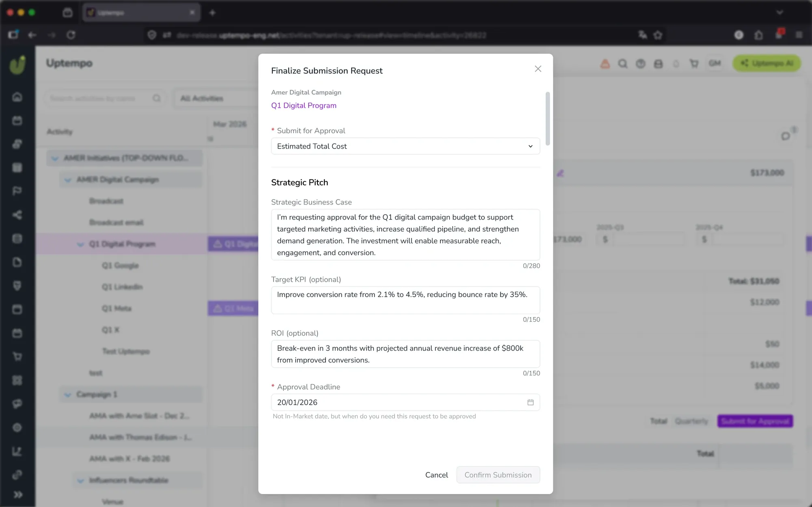Select the Q1 Google activity

pos(120,265)
